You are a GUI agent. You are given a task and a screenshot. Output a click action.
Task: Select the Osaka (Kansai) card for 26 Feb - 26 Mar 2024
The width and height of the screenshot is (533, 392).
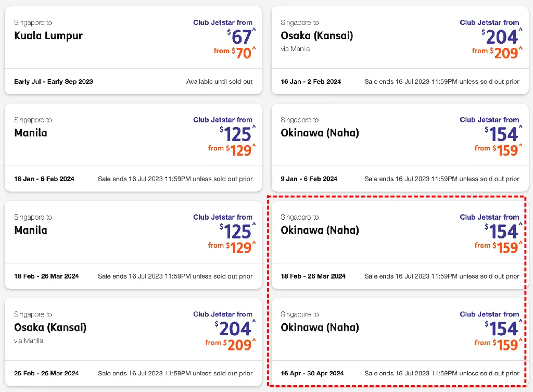(x=133, y=342)
